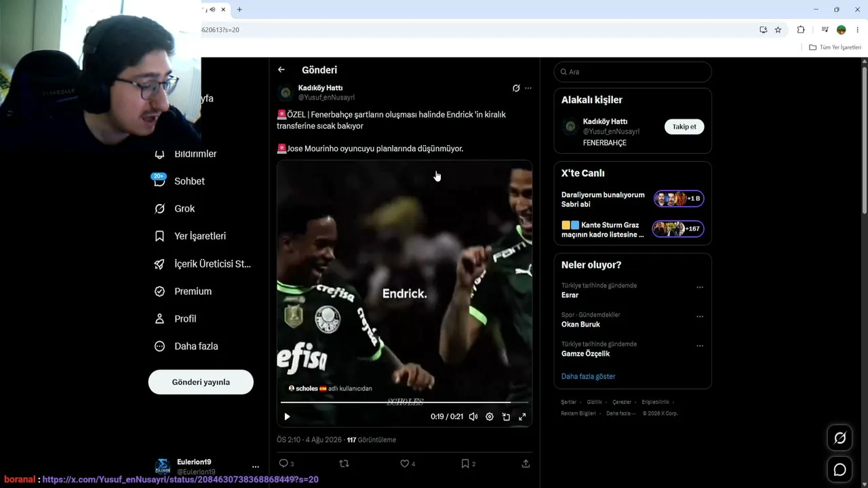Open Reklam Bilgileri footer link

point(578,413)
